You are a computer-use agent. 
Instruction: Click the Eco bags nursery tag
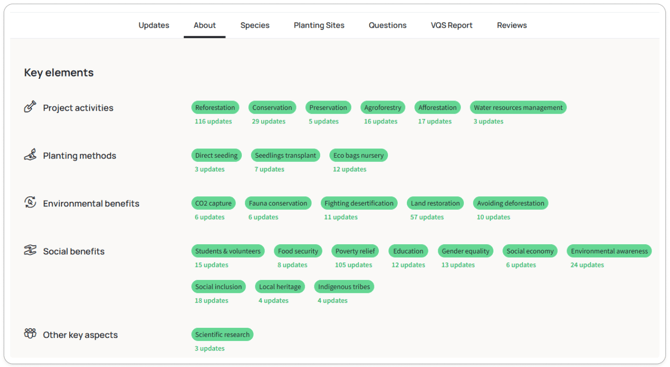click(359, 156)
